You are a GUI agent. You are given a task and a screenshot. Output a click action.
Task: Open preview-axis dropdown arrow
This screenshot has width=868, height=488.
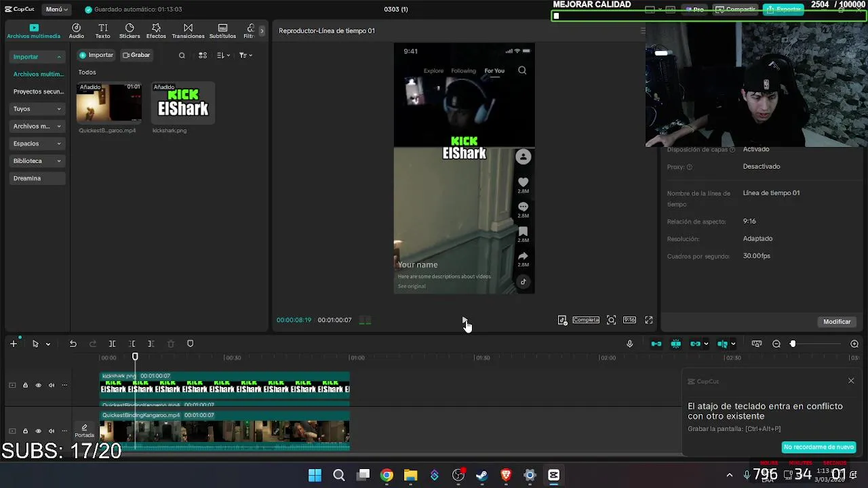click(x=733, y=344)
